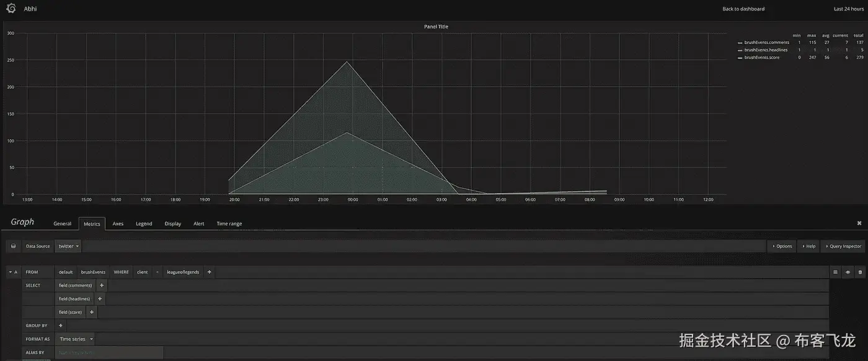This screenshot has width=868, height=361.
Task: Toggle brushEvents.comments series in legend
Action: 767,42
